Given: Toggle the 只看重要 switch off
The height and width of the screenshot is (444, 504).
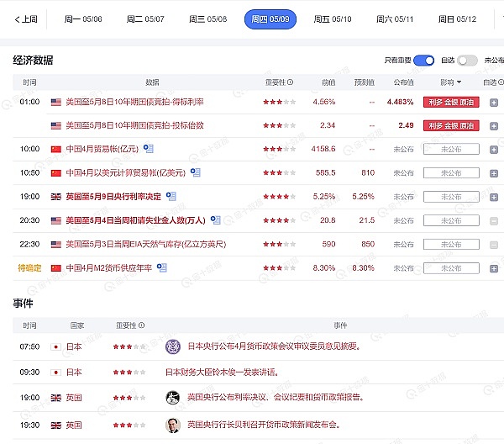Looking at the screenshot, I should [424, 61].
